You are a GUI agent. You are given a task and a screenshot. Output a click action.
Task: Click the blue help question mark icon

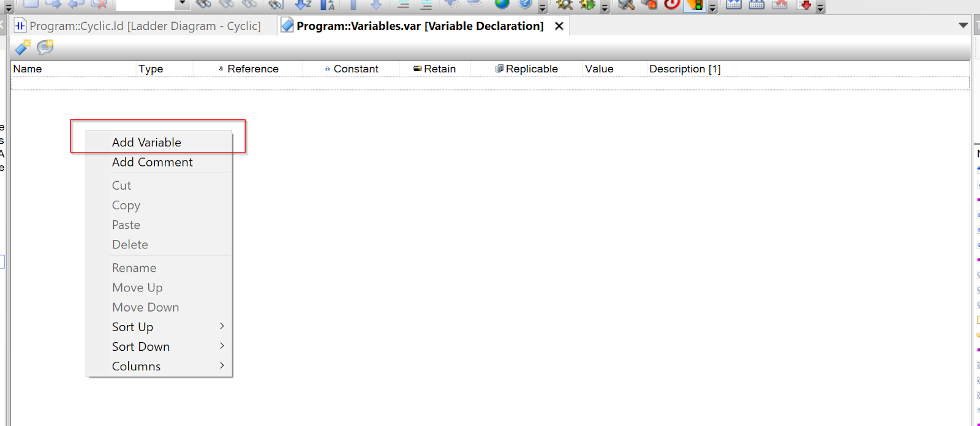click(x=525, y=4)
